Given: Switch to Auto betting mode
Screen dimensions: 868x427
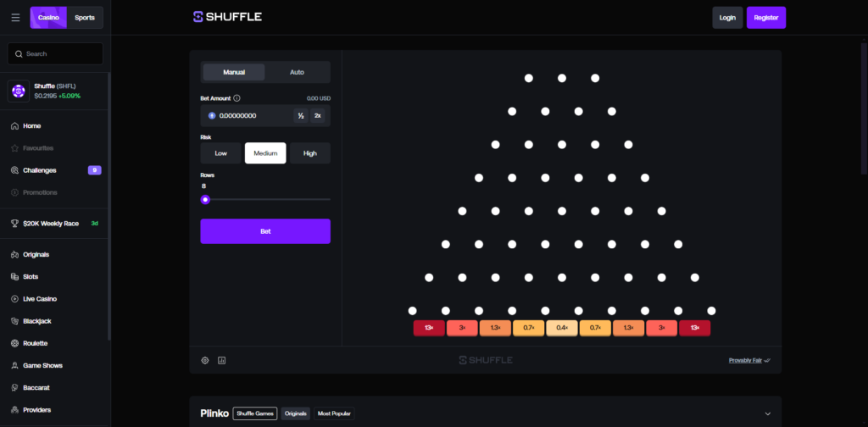Looking at the screenshot, I should (x=298, y=72).
